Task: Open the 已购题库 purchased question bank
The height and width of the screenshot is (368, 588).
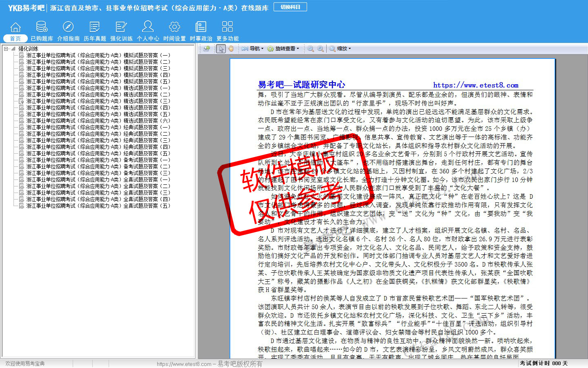Action: (x=42, y=31)
